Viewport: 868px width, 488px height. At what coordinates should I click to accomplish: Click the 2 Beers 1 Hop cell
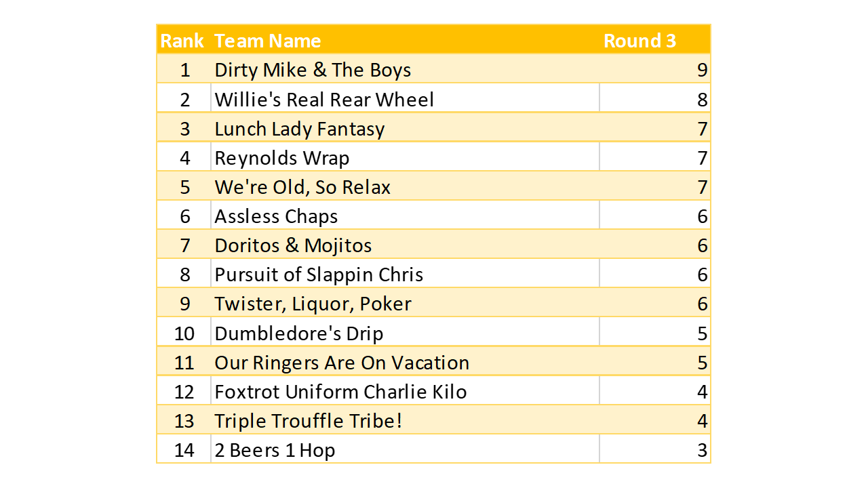click(x=275, y=450)
